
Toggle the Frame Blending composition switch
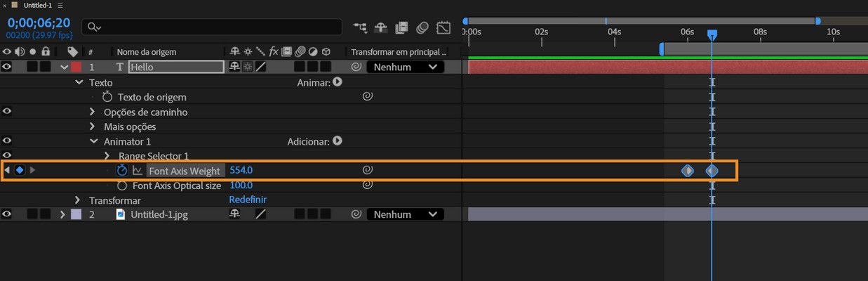401,28
